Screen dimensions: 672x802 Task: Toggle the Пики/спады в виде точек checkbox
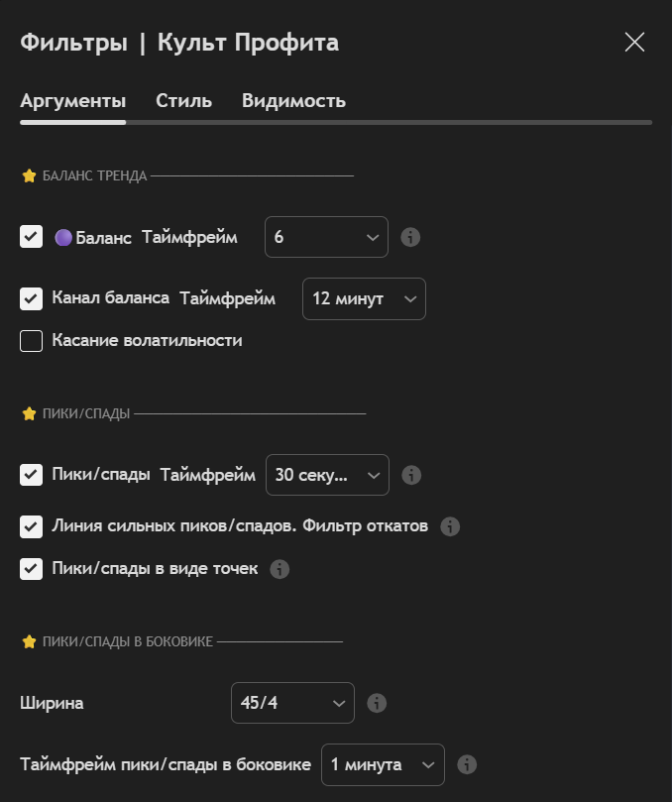pyautogui.click(x=32, y=569)
